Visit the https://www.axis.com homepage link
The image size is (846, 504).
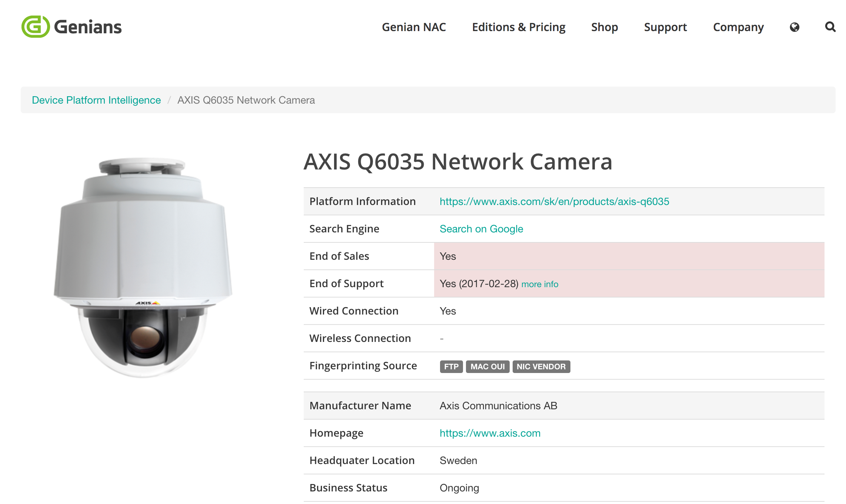tap(490, 433)
